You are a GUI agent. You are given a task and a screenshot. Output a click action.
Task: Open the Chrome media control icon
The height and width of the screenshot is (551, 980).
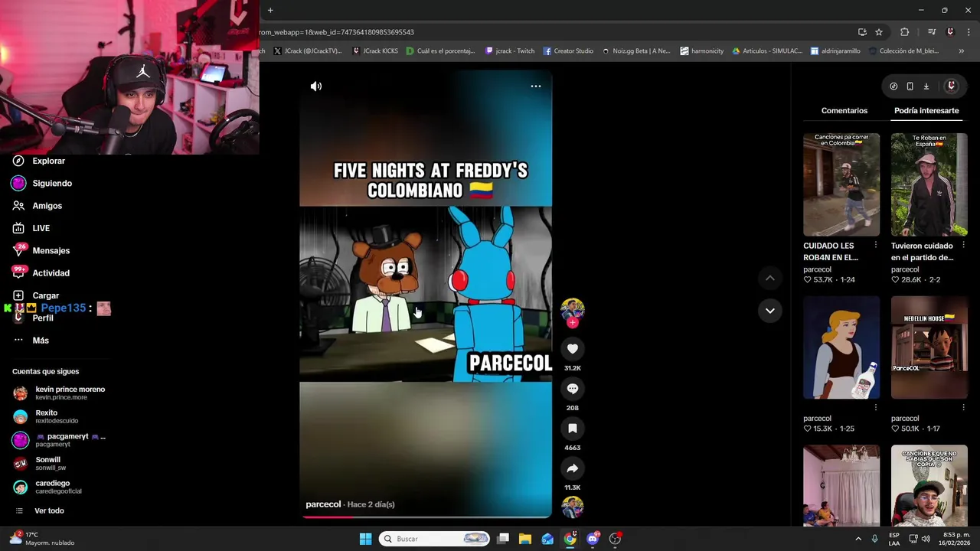tap(931, 32)
